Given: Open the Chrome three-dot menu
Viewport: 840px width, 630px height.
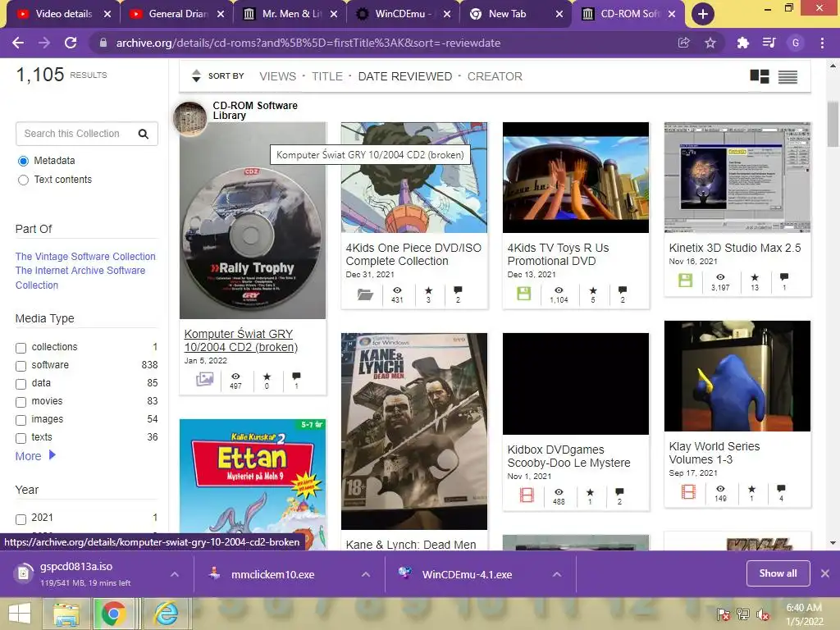Looking at the screenshot, I should (822, 43).
